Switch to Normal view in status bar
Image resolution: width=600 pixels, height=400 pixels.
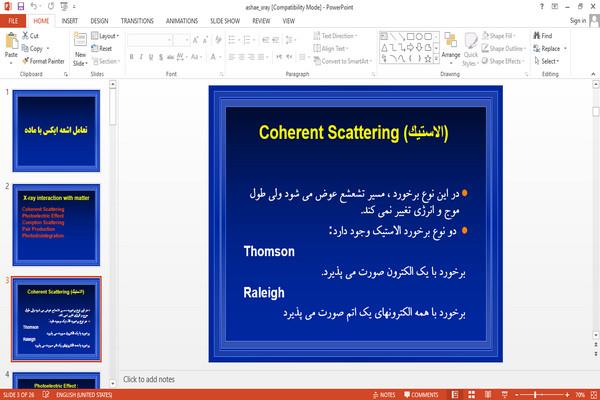pyautogui.click(x=455, y=395)
